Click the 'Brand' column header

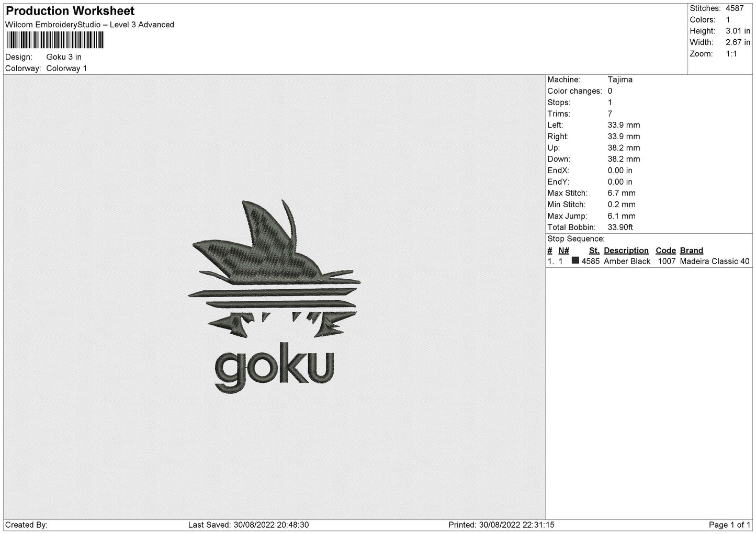(692, 251)
